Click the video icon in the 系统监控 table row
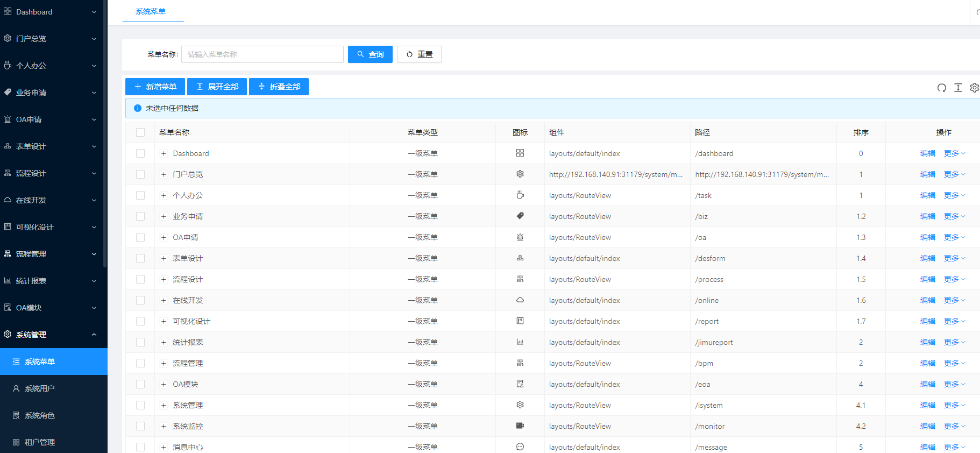980x453 pixels. click(x=520, y=426)
